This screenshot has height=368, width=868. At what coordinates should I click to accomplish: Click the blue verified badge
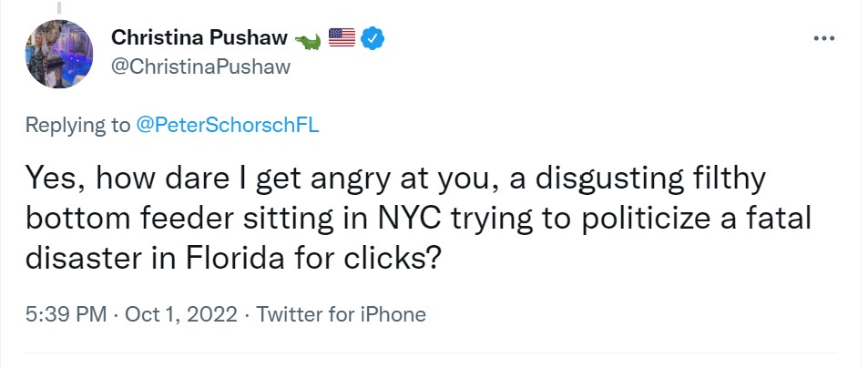pyautogui.click(x=373, y=38)
